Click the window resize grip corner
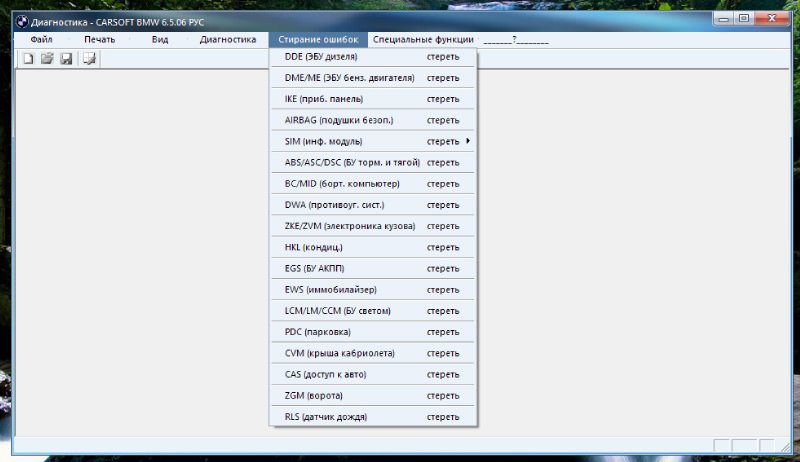Image resolution: width=800 pixels, height=462 pixels. click(785, 447)
